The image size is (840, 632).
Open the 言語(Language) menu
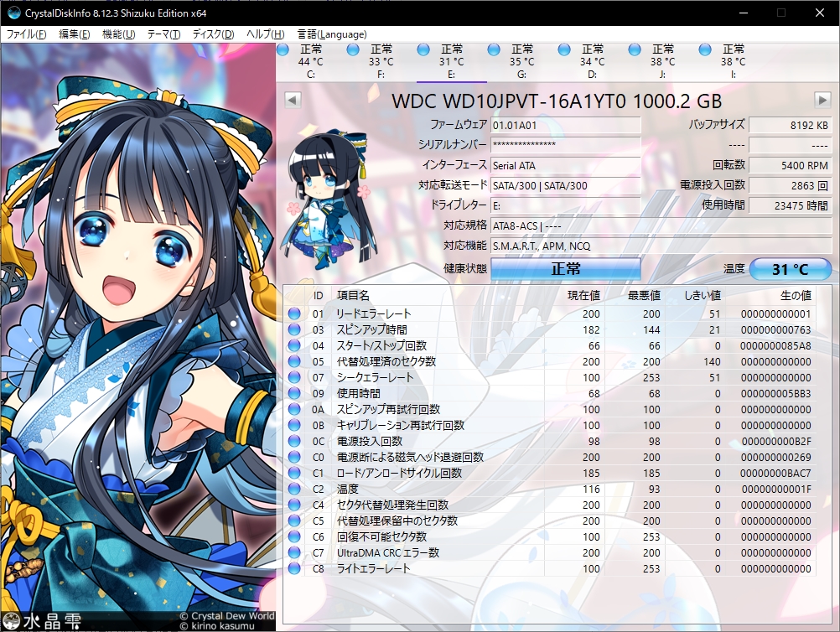click(x=332, y=34)
